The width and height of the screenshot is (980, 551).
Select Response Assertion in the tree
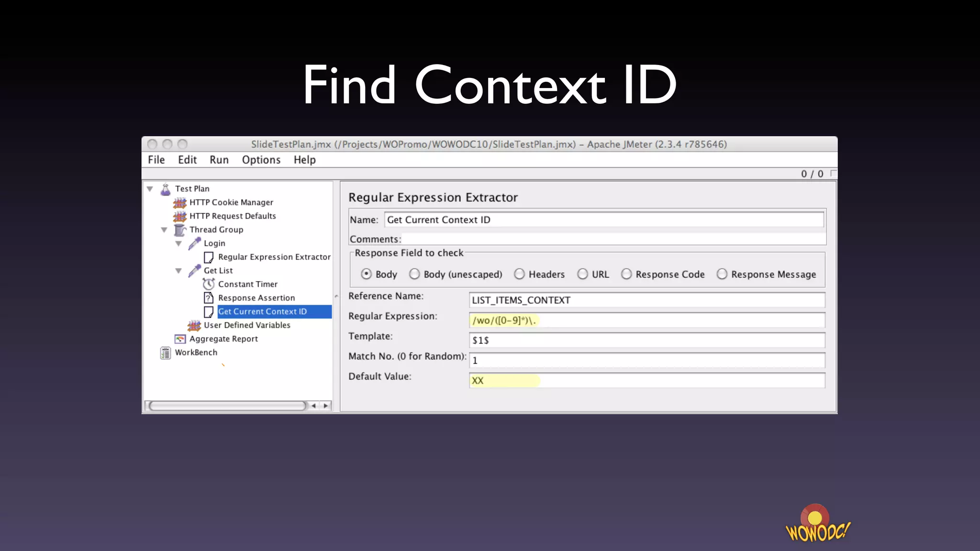256,298
